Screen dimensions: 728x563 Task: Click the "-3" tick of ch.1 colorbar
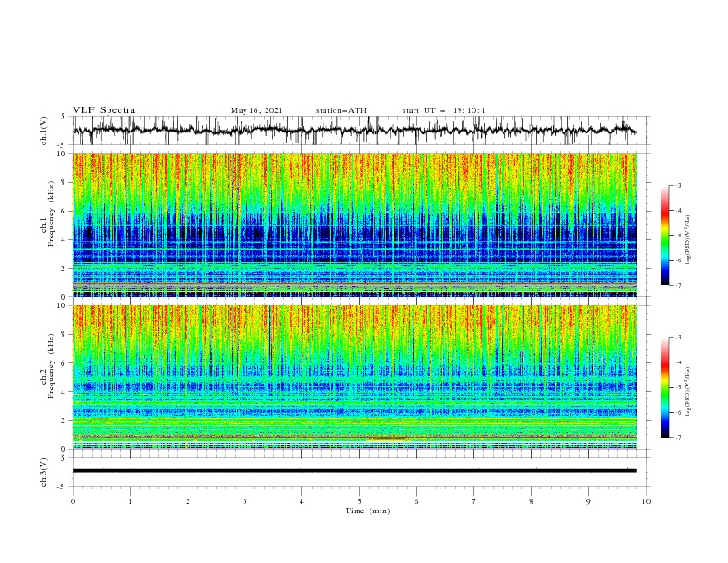point(677,185)
